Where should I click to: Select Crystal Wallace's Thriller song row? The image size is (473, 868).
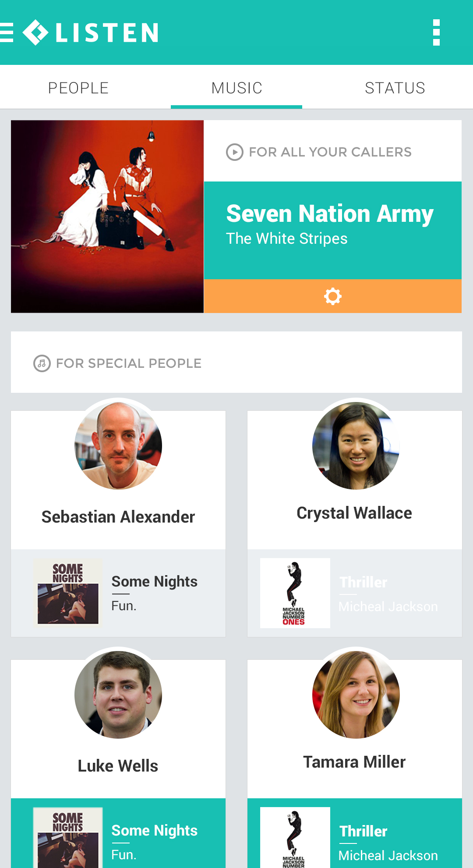coord(355,593)
